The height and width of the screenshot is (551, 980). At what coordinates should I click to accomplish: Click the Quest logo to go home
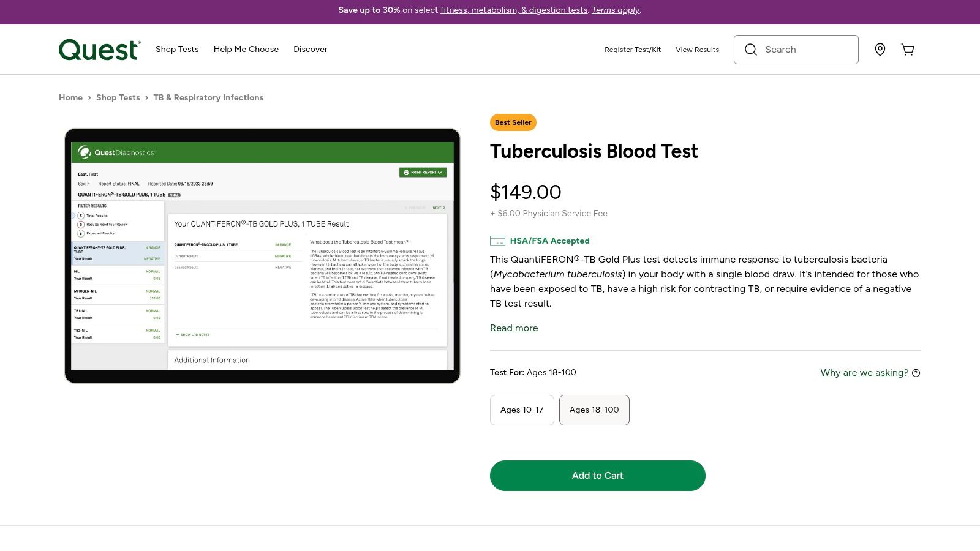pos(99,50)
